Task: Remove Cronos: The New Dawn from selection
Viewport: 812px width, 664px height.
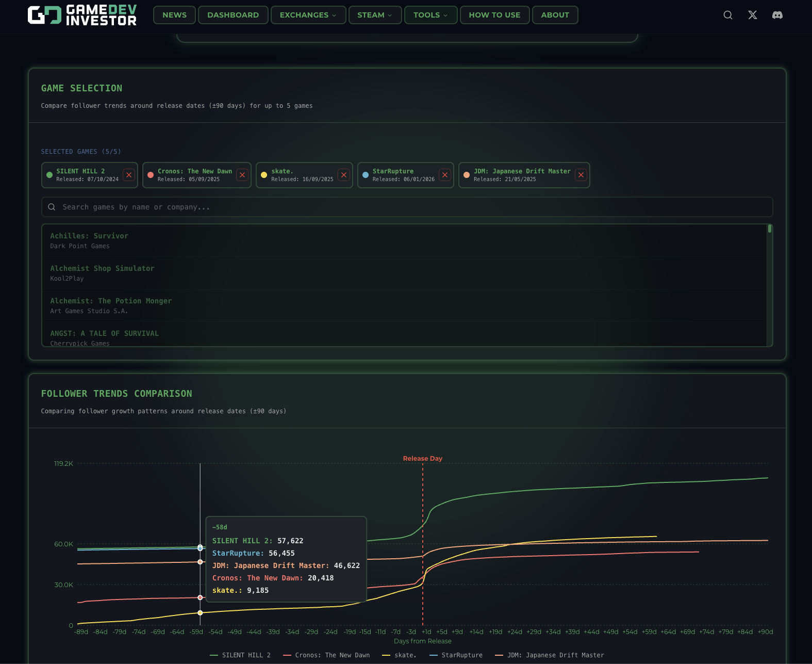Action: click(242, 175)
